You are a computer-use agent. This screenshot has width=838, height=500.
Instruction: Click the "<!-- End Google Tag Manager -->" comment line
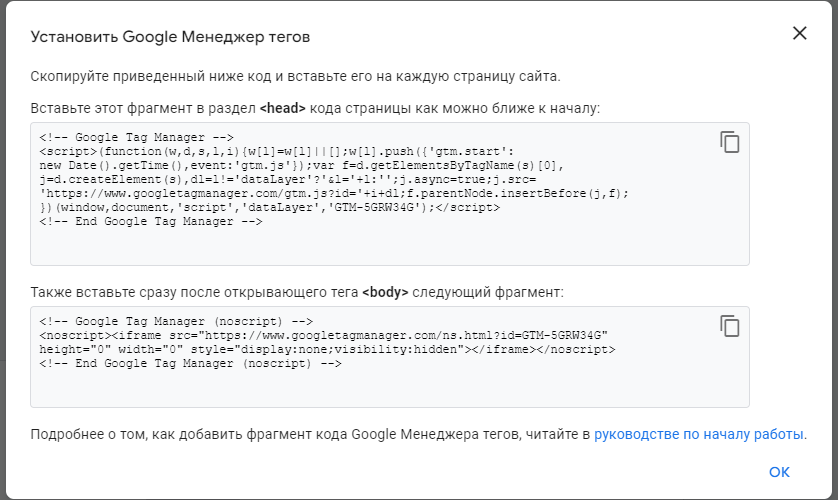click(151, 221)
